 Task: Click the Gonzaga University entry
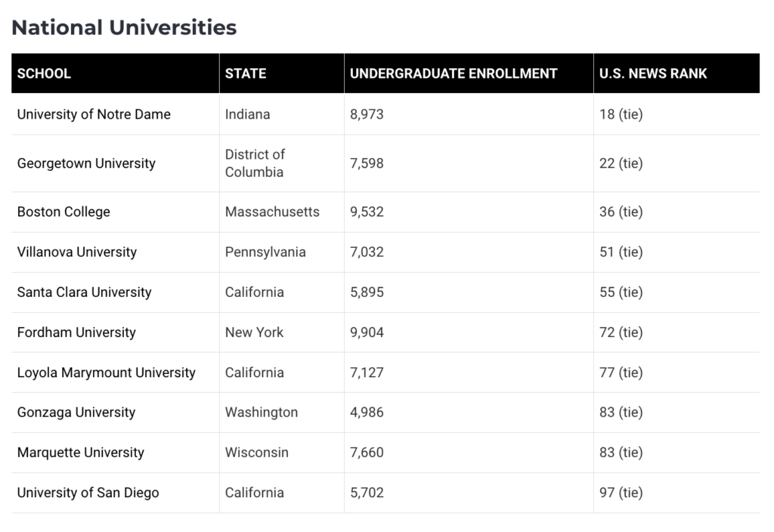[76, 413]
